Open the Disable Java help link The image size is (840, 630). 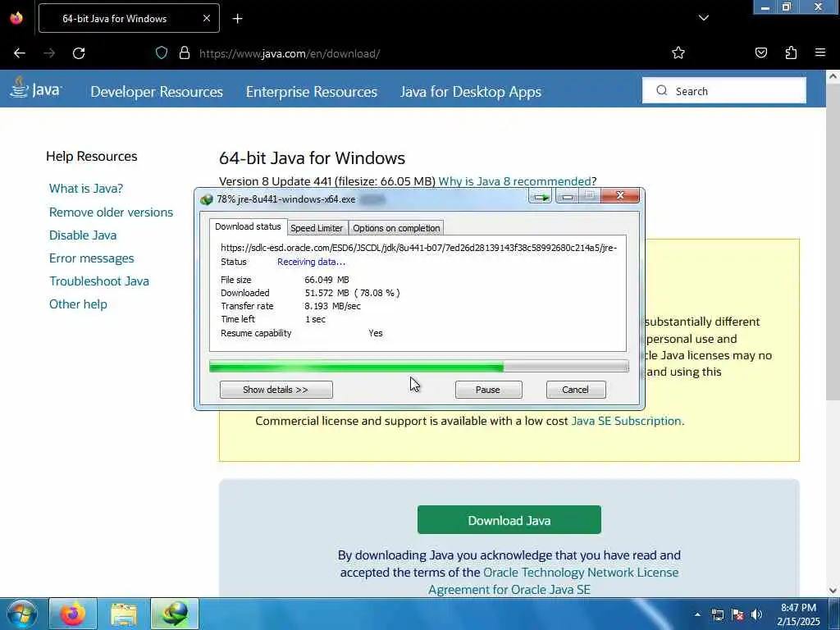[x=83, y=235]
